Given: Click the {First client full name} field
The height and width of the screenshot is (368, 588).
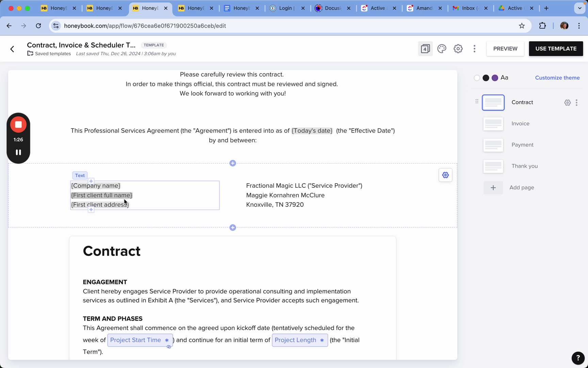Looking at the screenshot, I should coord(102,195).
